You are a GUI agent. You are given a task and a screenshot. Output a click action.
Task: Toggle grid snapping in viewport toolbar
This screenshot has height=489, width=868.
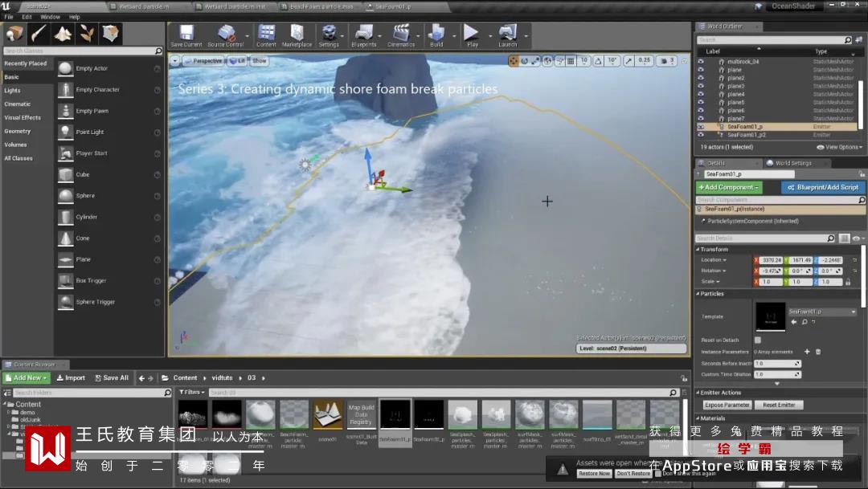point(571,61)
